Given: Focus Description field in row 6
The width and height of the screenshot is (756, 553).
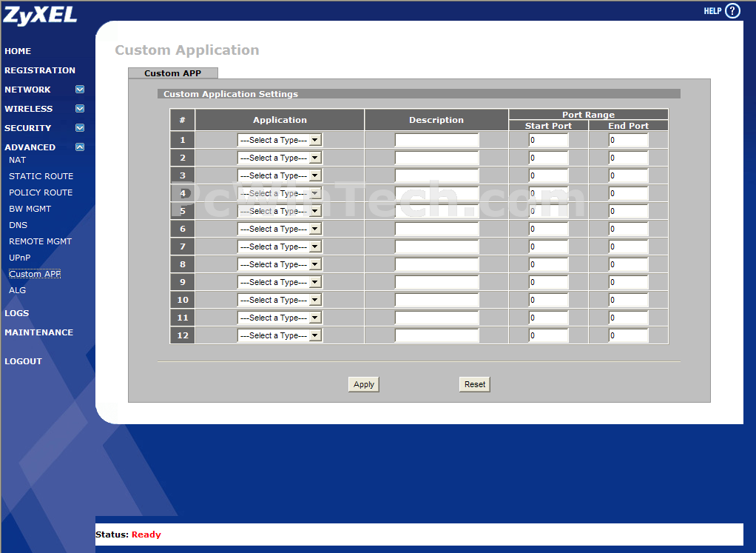Looking at the screenshot, I should click(437, 229).
